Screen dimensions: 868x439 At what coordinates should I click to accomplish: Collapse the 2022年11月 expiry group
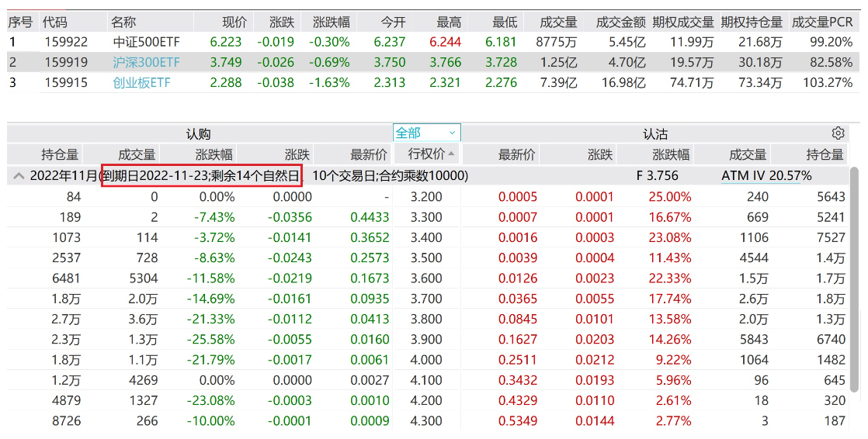coord(19,176)
